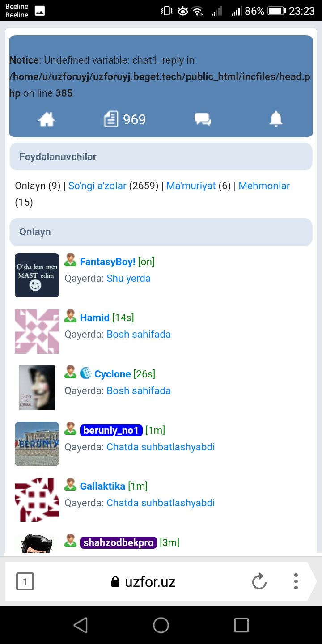Open the beruniy_no1 profile badge
The height and width of the screenshot is (644, 322).
pyautogui.click(x=111, y=430)
